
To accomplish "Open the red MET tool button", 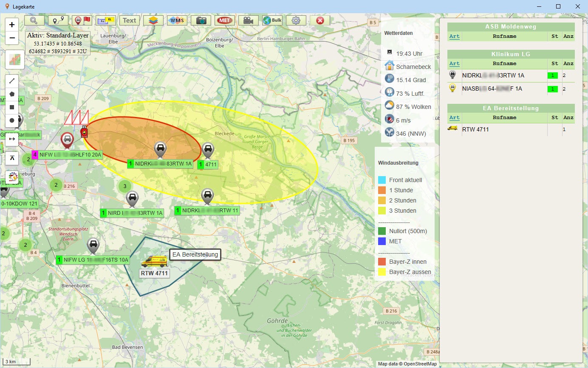I will click(x=225, y=20).
